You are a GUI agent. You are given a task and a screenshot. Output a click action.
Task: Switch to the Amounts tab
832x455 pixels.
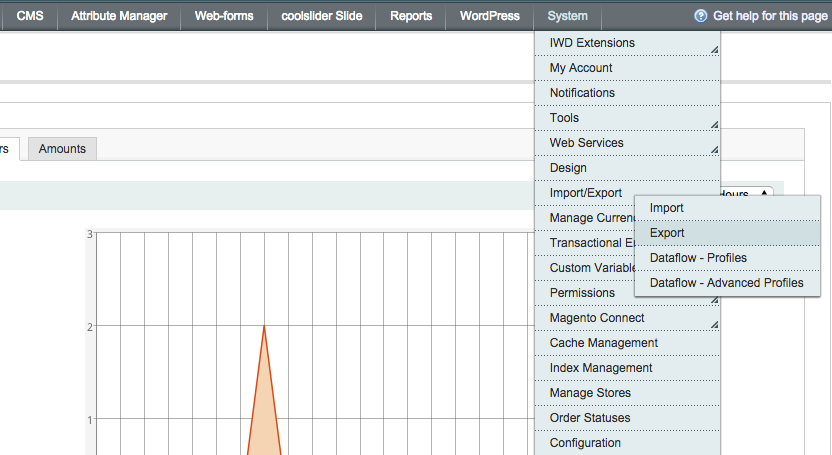coord(62,148)
